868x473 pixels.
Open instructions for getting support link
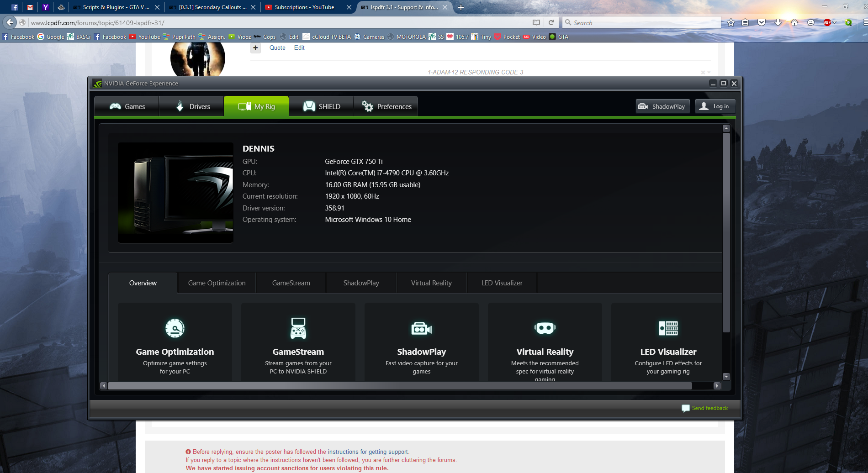368,452
